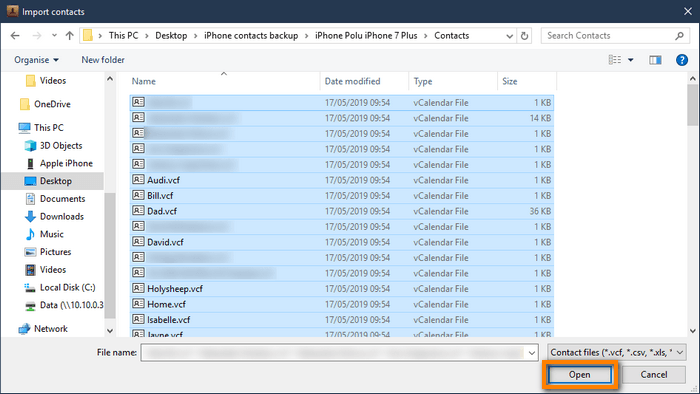Click the Cancel button
The height and width of the screenshot is (394, 700).
654,375
